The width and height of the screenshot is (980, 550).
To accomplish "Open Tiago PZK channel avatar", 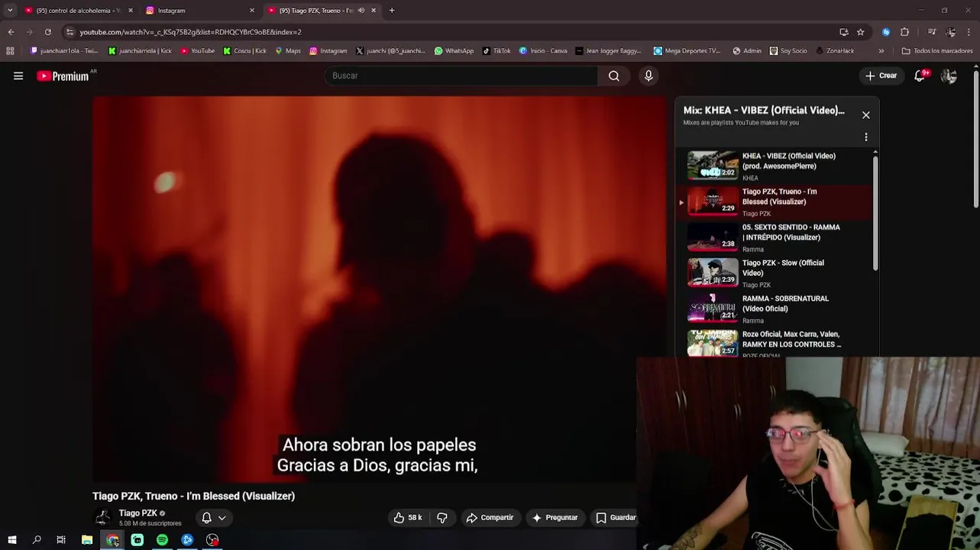I will 103,517.
